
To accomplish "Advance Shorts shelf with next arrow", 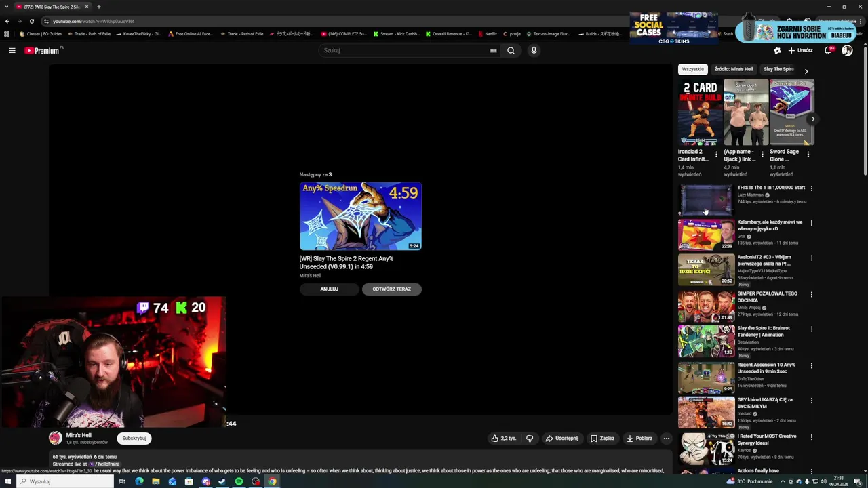I will (x=812, y=119).
